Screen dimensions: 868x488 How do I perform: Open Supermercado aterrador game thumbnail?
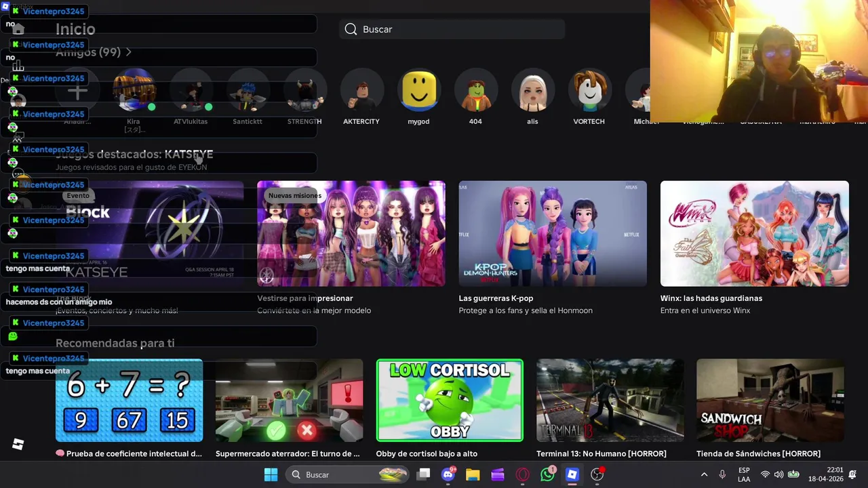289,401
